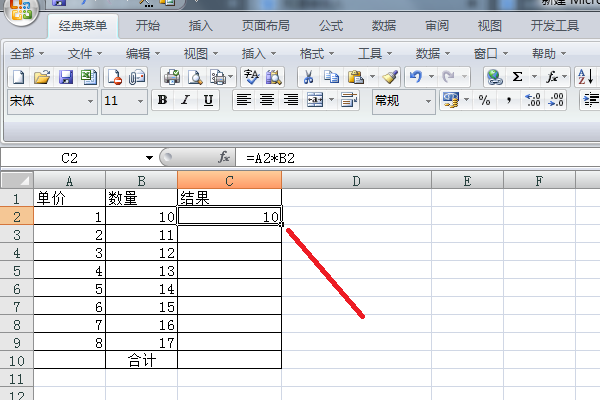Insert hyperlink with globe chain icon
The image size is (600, 400).
494,77
